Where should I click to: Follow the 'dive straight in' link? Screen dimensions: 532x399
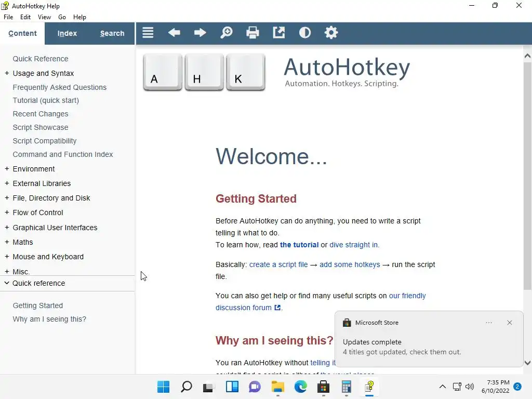[x=353, y=245]
